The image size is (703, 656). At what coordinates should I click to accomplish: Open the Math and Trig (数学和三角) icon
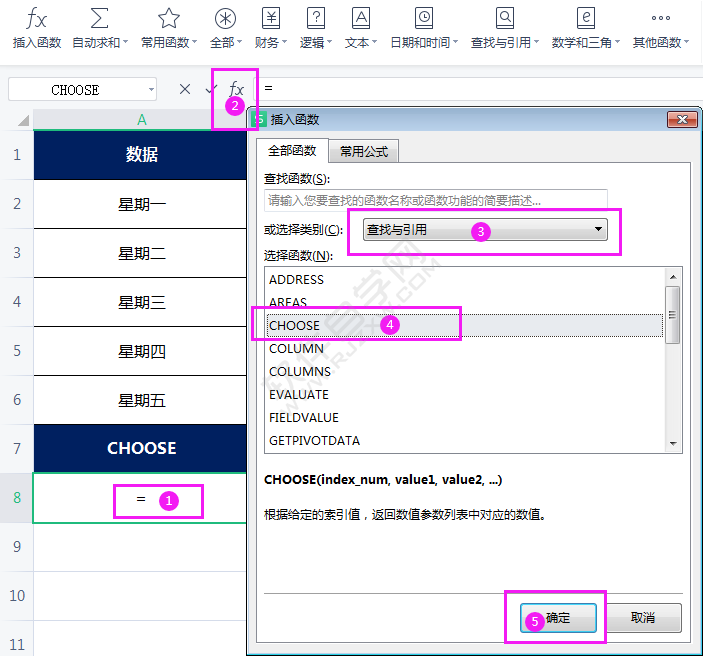586,18
